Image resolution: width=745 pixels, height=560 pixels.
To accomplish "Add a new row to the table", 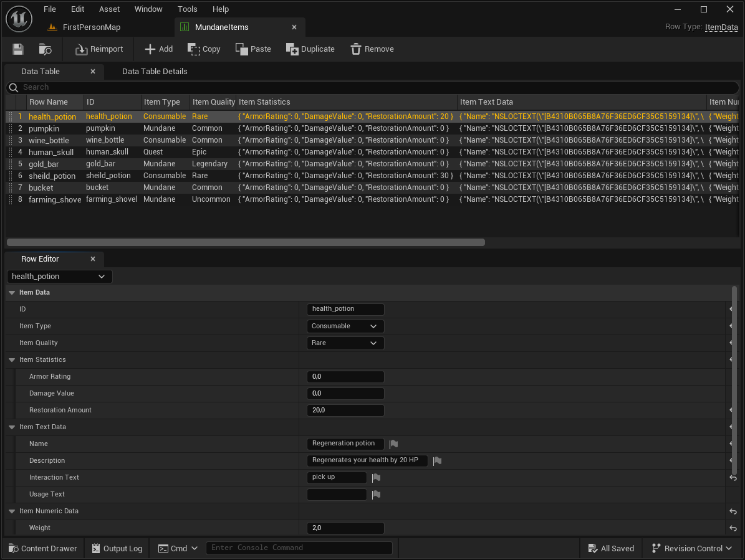I will coord(158,49).
